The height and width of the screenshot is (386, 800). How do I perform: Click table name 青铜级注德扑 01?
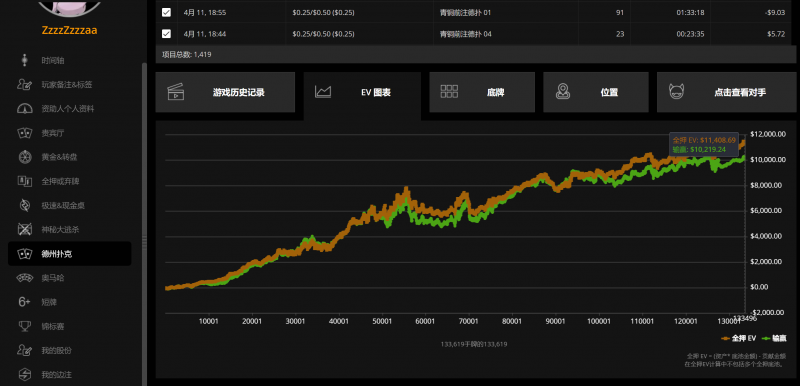point(465,12)
